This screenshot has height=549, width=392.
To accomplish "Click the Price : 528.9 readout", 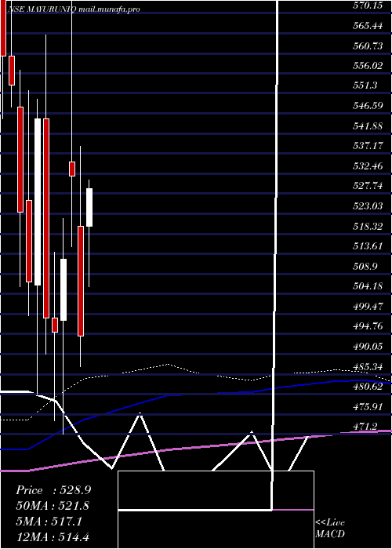I will [x=53, y=490].
